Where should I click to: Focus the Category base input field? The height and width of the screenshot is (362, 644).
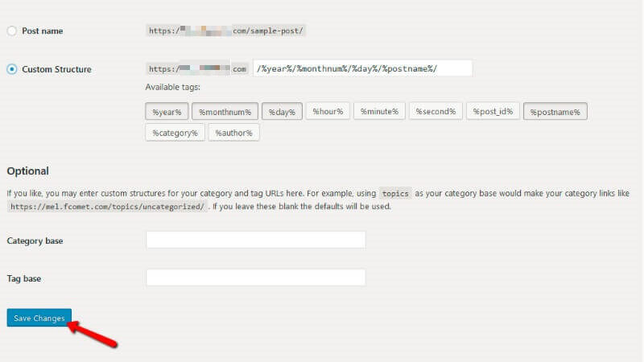point(256,240)
